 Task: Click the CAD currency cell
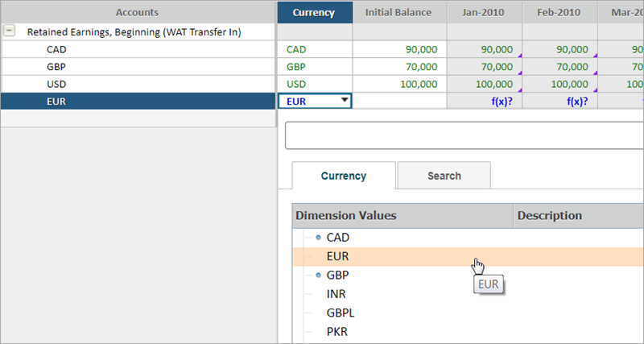(x=315, y=49)
